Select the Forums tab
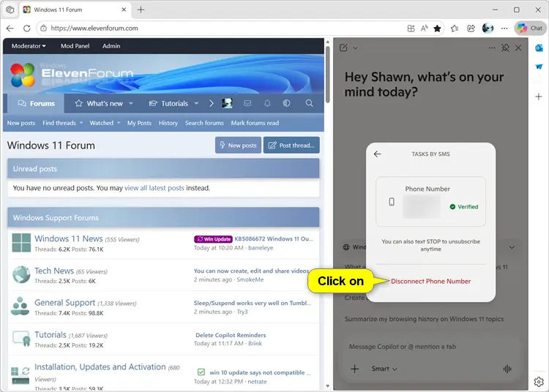Screen dimensions: 549x392 click(x=36, y=104)
